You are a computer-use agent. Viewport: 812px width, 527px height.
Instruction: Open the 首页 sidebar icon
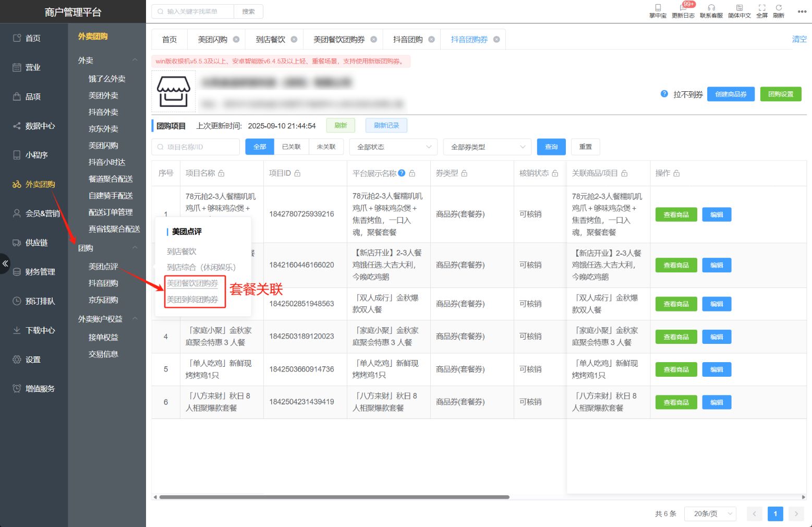(x=17, y=38)
